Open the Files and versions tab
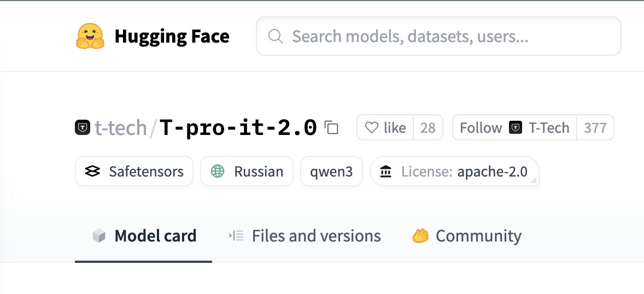644x294 pixels. click(x=305, y=236)
